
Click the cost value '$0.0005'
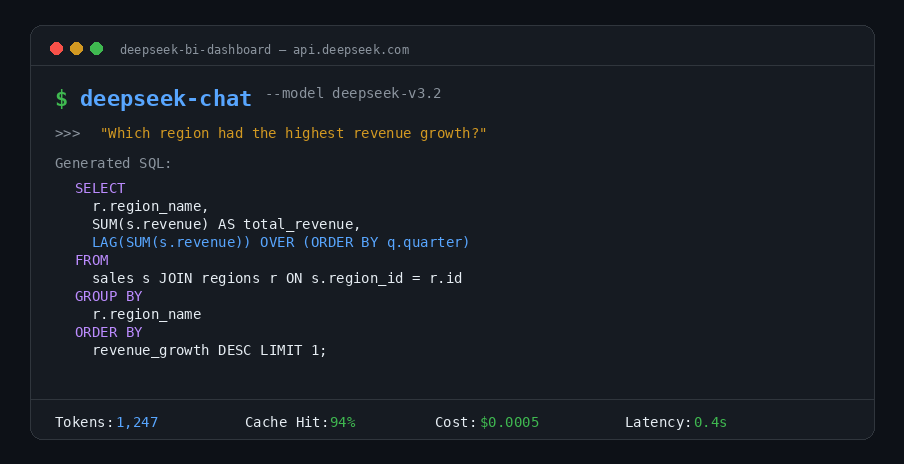tap(510, 422)
